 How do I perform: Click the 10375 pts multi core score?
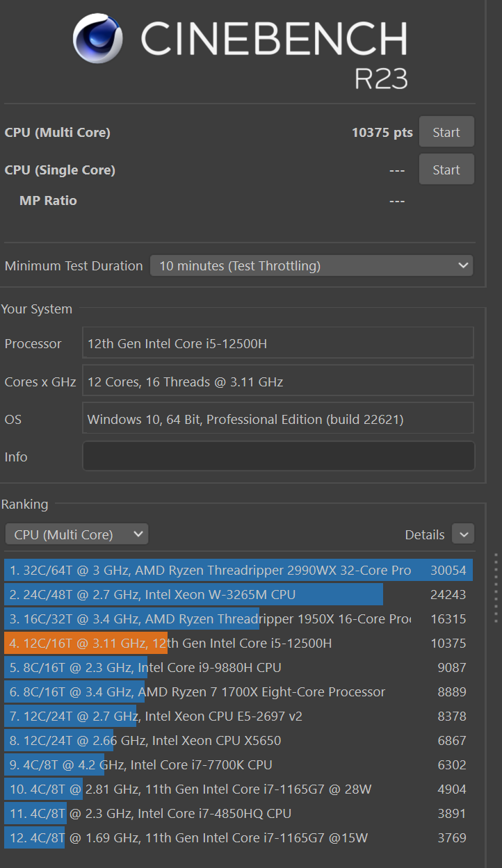[382, 132]
